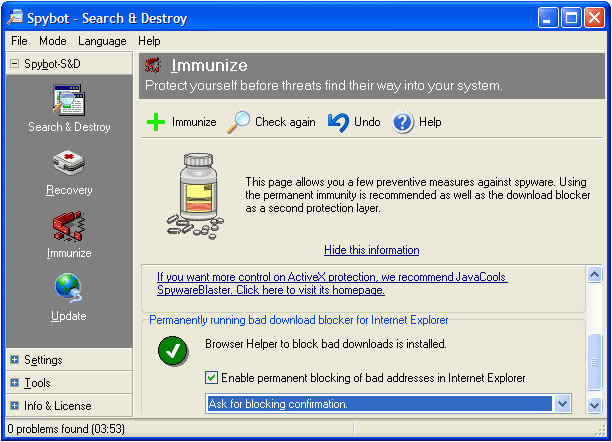Click the Immunize header bug icon
The width and height of the screenshot is (612, 442).
pyautogui.click(x=153, y=65)
